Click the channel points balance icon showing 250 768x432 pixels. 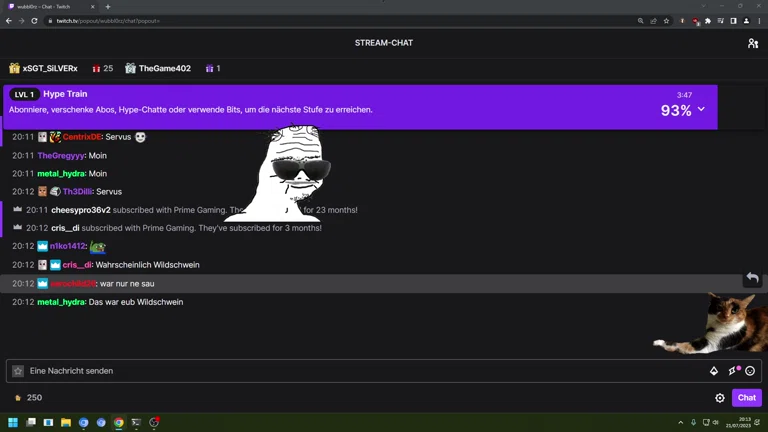18,398
